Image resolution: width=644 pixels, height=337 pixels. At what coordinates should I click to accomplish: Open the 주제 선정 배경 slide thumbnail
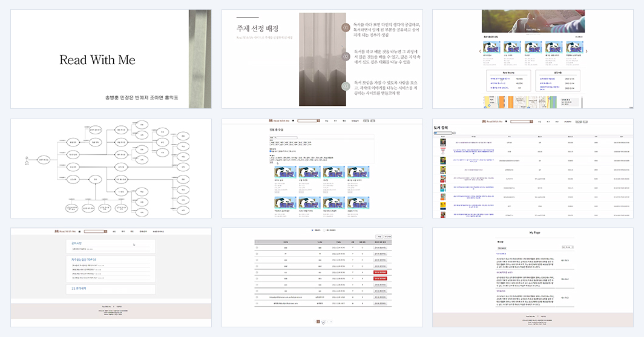pyautogui.click(x=322, y=59)
